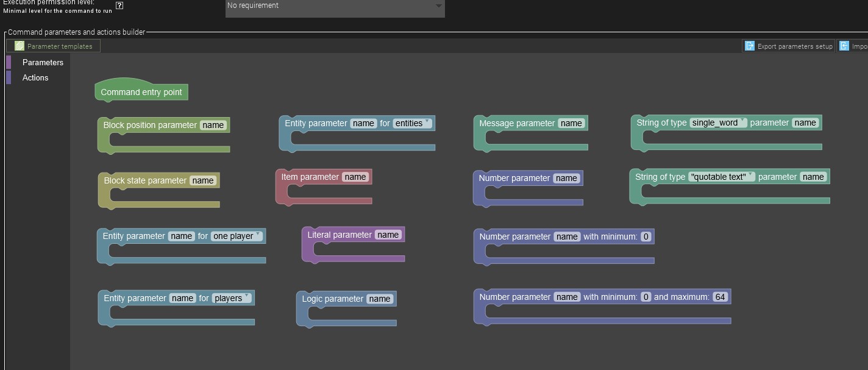
Task: Select the Command entry point block
Action: (141, 92)
